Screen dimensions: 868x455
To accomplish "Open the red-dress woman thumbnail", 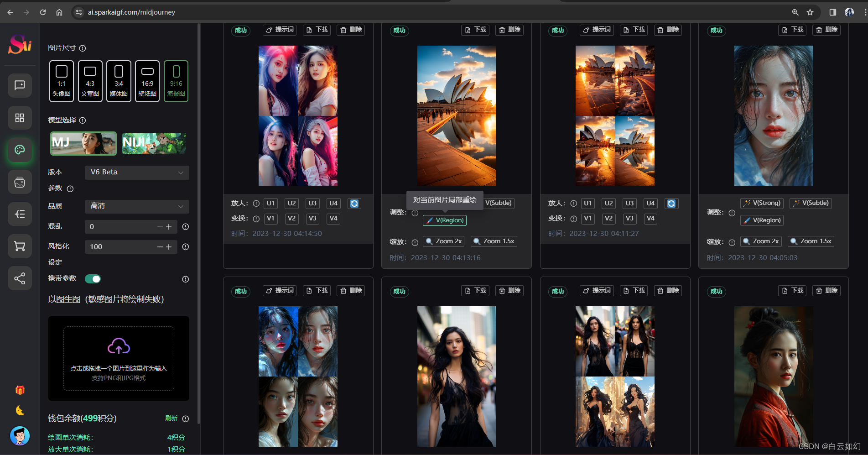I will 774,377.
